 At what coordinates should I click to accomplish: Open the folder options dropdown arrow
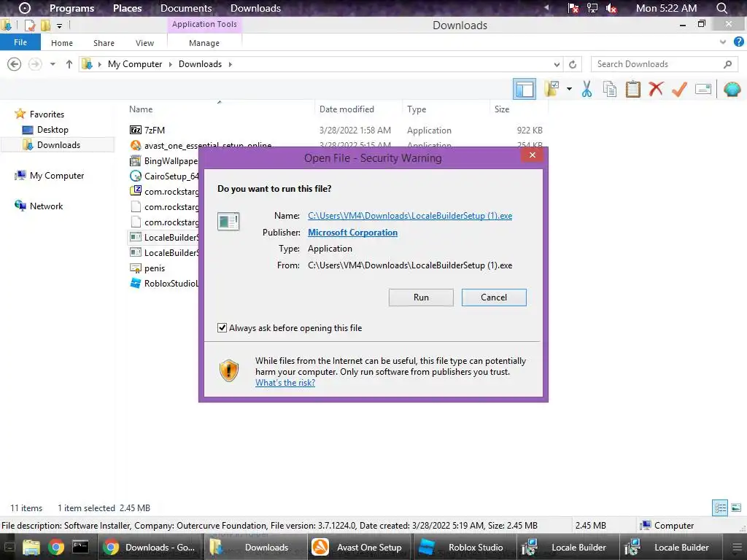coord(569,89)
